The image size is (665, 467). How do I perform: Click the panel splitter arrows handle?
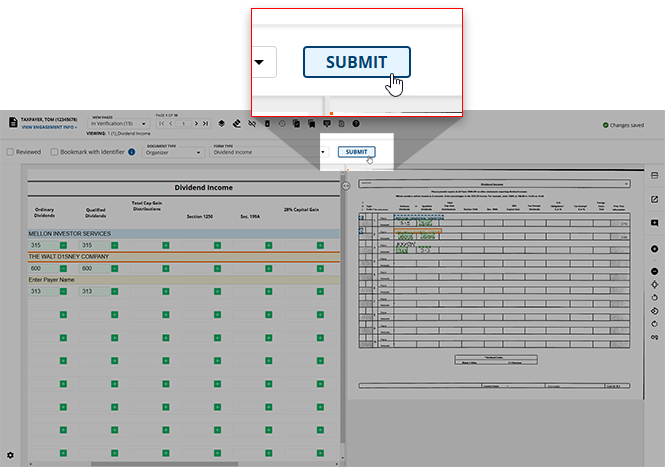click(346, 186)
